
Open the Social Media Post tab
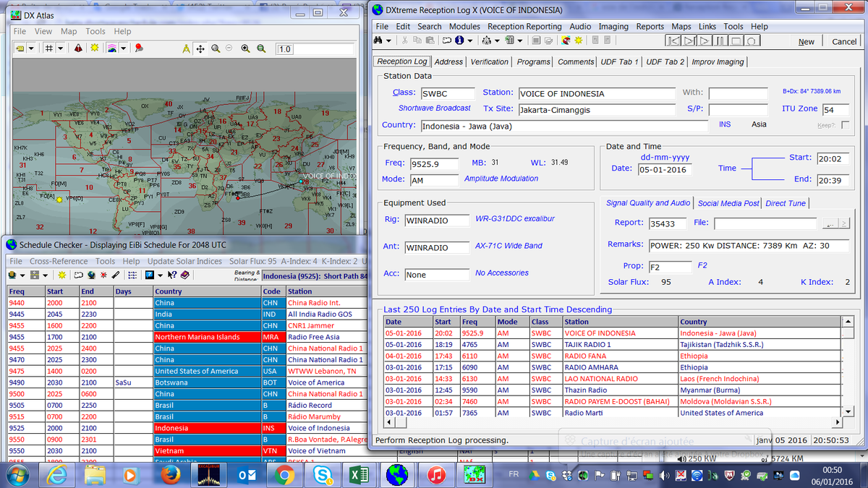728,203
